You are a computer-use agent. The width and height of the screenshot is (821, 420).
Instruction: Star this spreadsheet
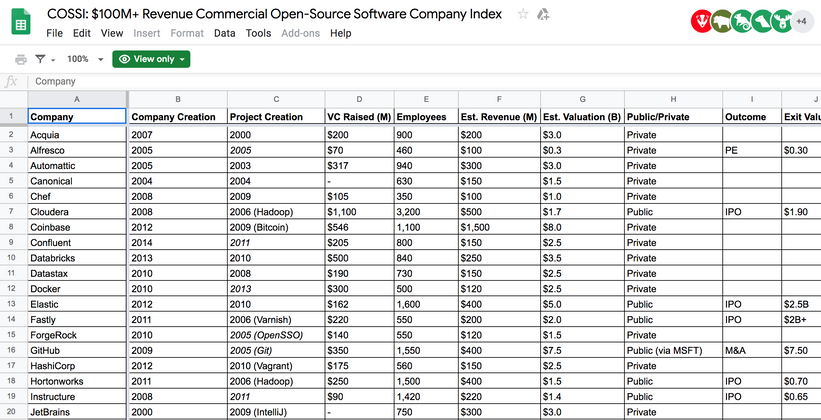pyautogui.click(x=523, y=14)
